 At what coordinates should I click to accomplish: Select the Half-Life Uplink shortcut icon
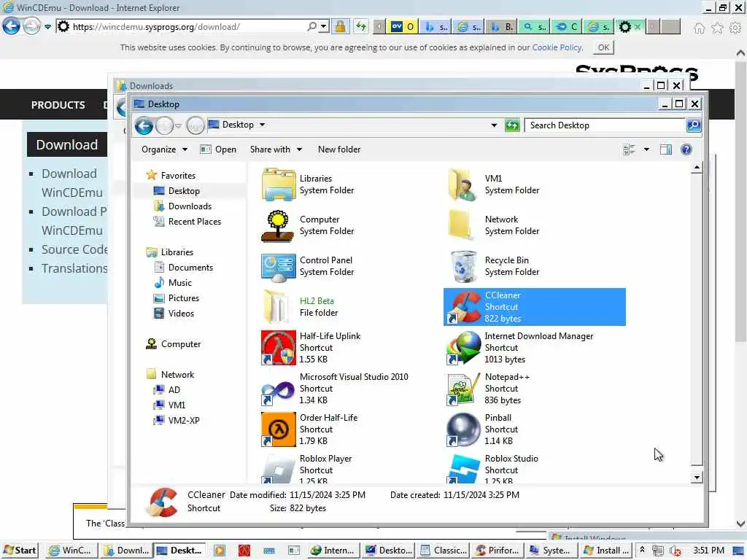tap(278, 348)
